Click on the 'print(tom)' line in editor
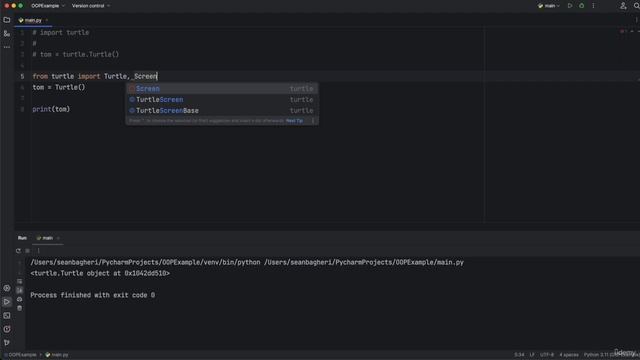This screenshot has height=360, width=640. [x=51, y=109]
